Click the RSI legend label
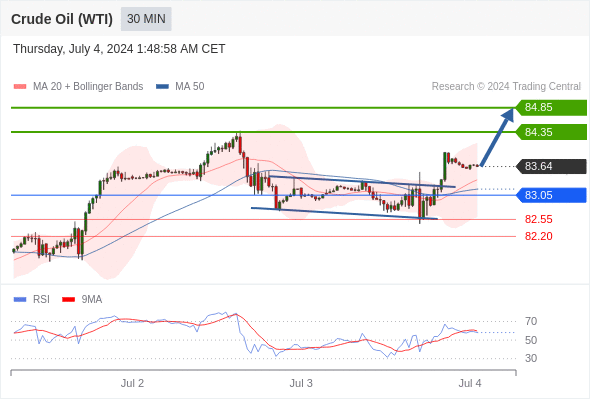This screenshot has width=590, height=400. click(x=41, y=300)
